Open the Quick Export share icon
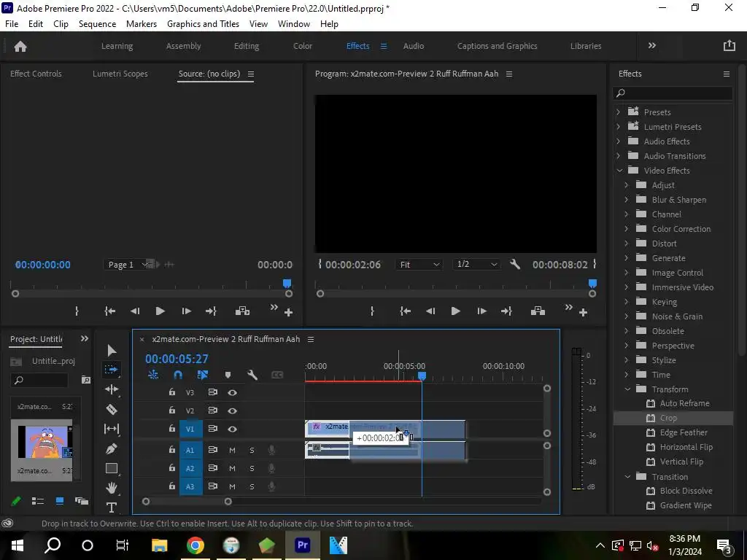The width and height of the screenshot is (747, 560). pyautogui.click(x=729, y=46)
